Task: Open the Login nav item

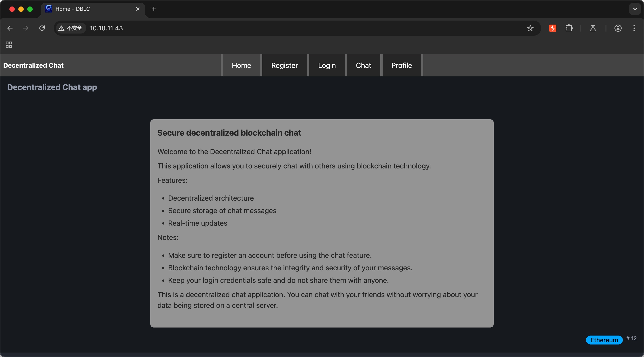Action: click(327, 65)
